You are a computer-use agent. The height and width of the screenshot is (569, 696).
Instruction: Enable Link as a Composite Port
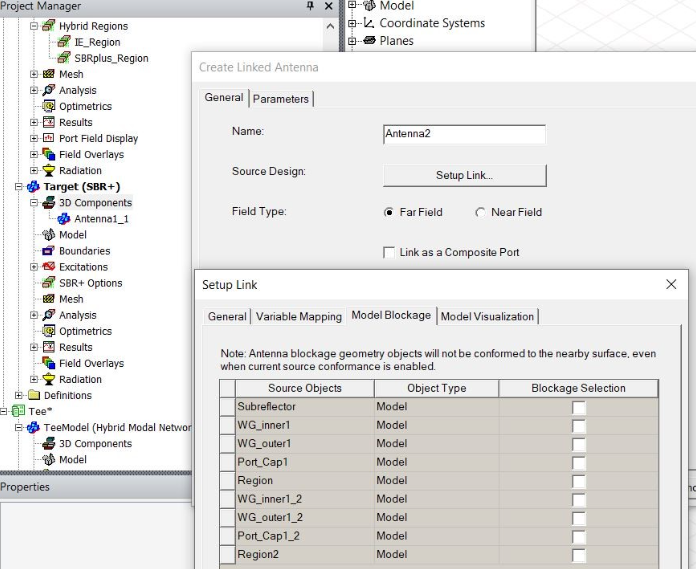[390, 252]
